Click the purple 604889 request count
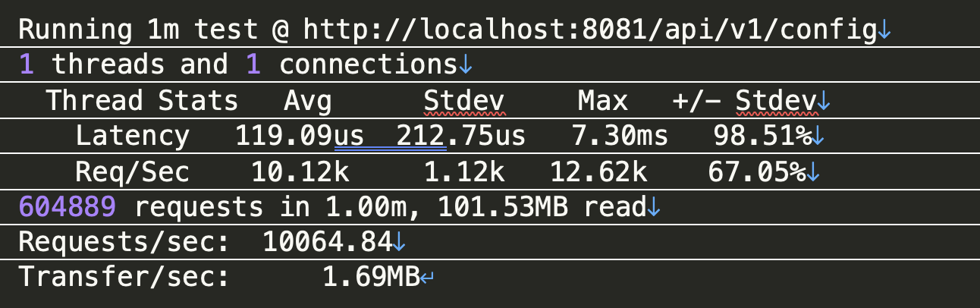The height and width of the screenshot is (308, 980). (68, 207)
